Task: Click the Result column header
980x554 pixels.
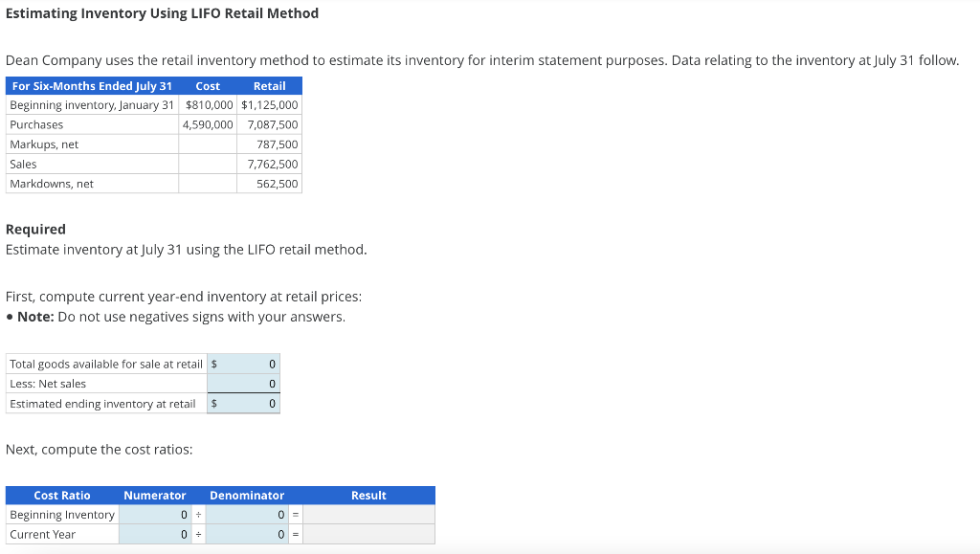Action: [368, 495]
